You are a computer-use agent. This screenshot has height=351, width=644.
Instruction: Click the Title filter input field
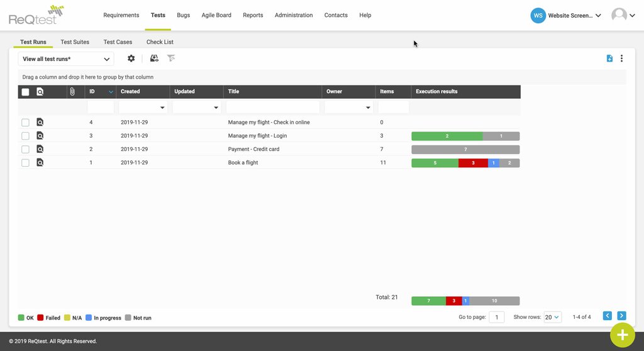point(273,108)
